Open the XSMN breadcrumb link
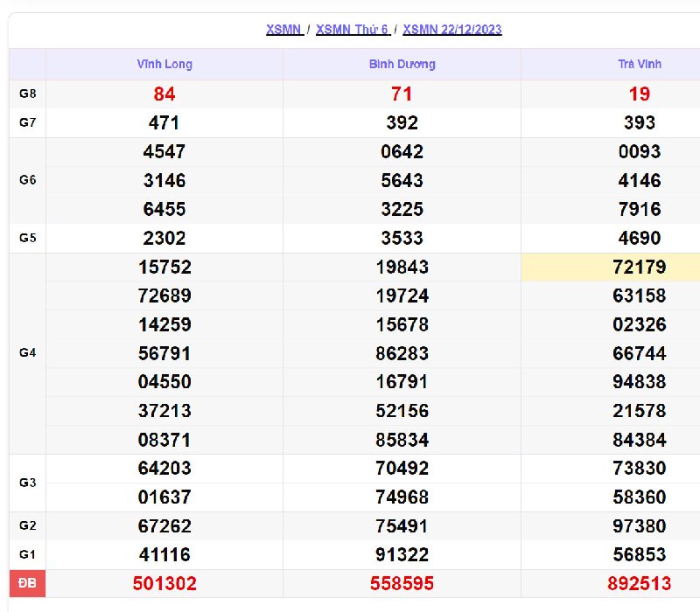Viewport: 700px width, 612px height. coord(284,30)
